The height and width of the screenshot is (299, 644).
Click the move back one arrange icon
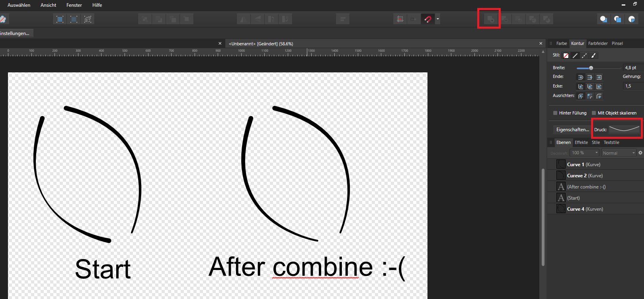(x=159, y=19)
